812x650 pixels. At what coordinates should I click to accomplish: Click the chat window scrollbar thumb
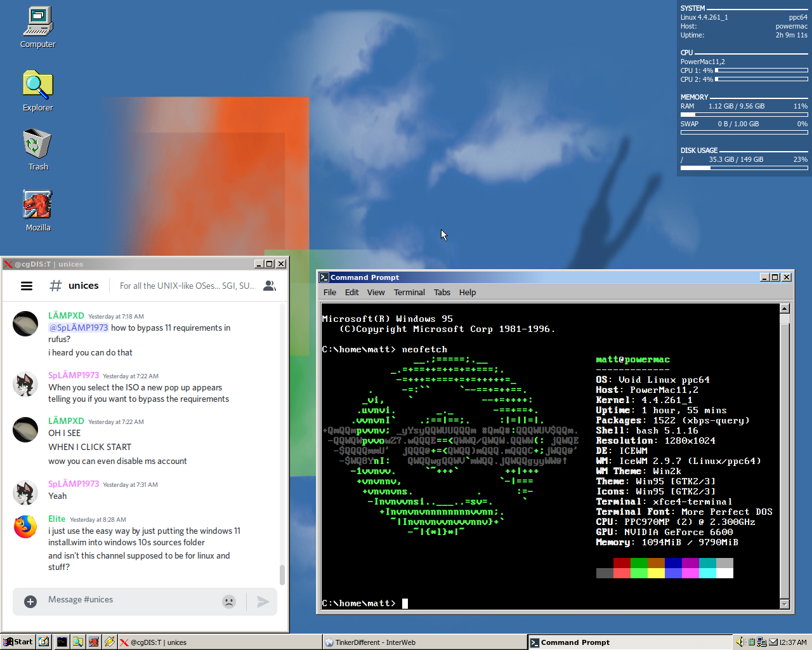coord(282,574)
